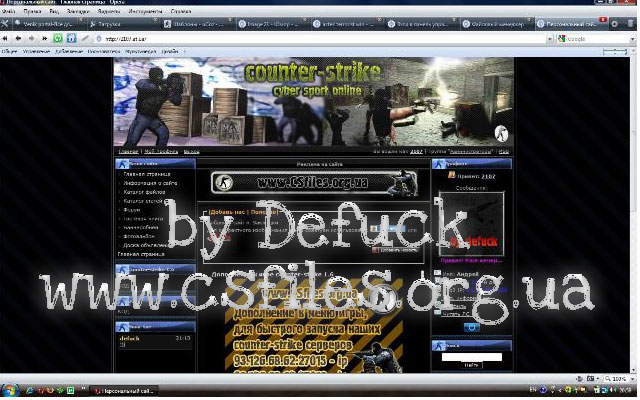The height and width of the screenshot is (400, 640).
Task: Click the site search input field
Action: [x=471, y=357]
